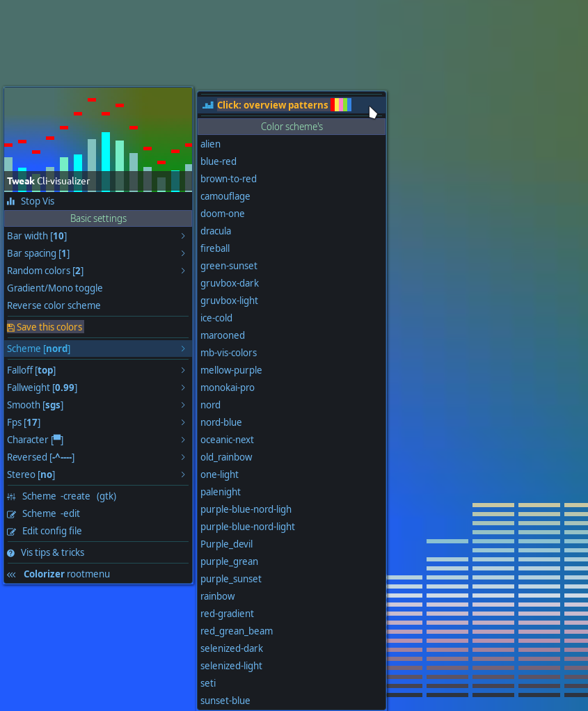Screen dimensions: 588x711
Task: Click the Scheme -edit pencil icon
Action: pos(11,514)
